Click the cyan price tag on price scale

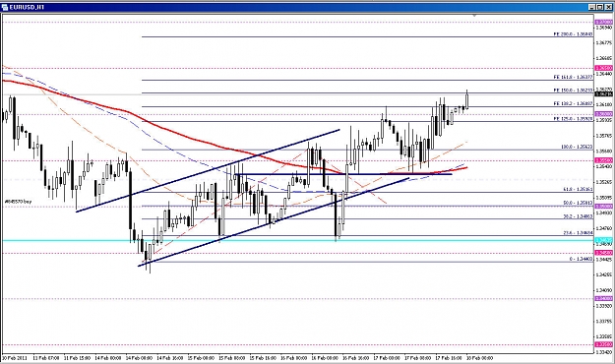[603, 240]
